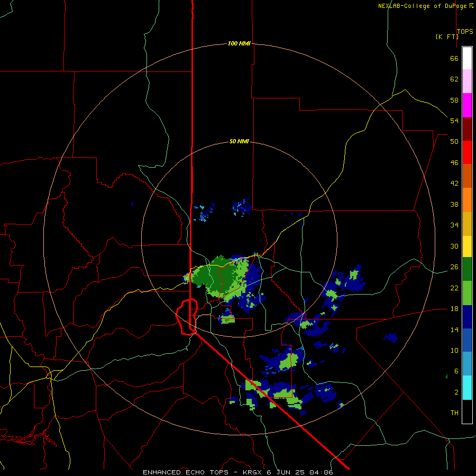Click legend value "10"
This screenshot has width=476, height=476.
tap(454, 350)
